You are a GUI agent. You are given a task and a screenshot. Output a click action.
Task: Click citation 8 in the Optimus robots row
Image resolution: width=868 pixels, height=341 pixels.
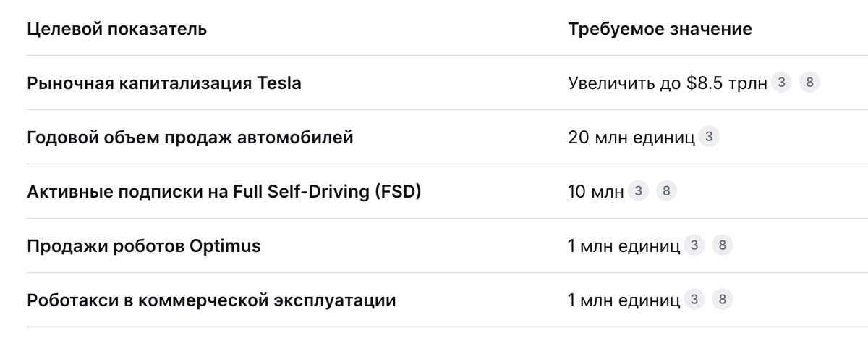point(723,245)
